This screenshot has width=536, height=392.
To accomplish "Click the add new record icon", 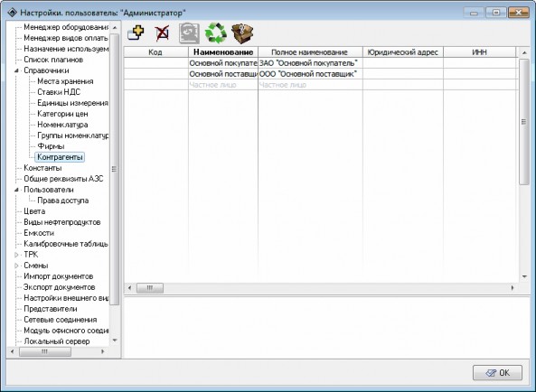I will 136,33.
